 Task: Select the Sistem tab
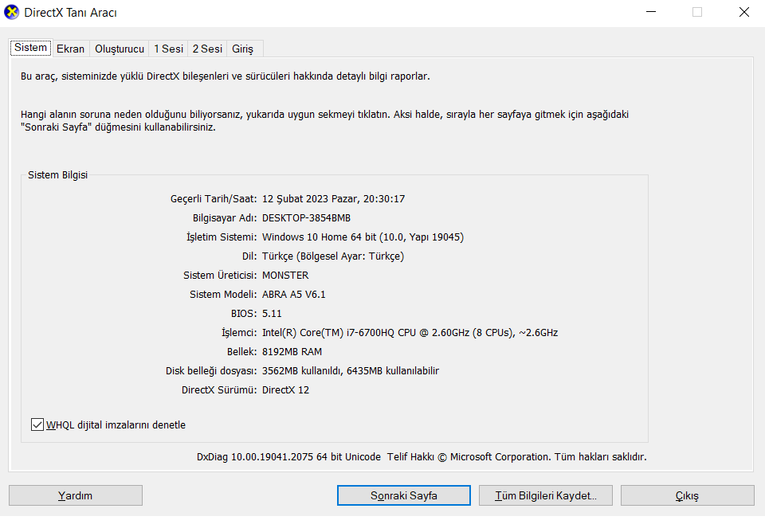pos(31,47)
